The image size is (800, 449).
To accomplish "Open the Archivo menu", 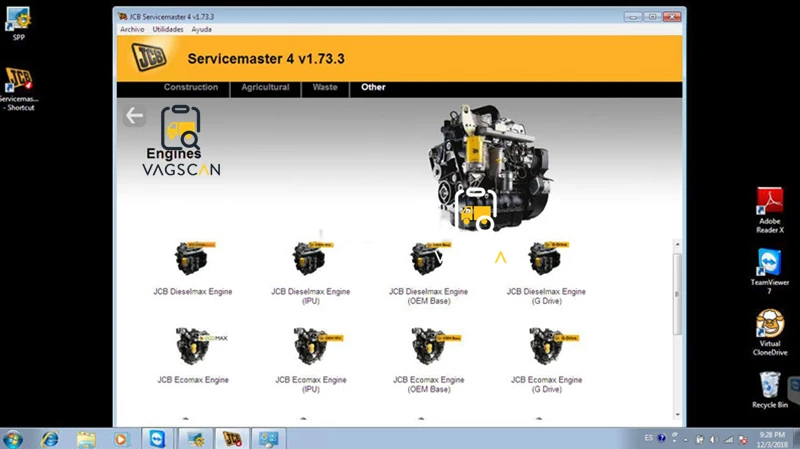I will click(x=132, y=30).
